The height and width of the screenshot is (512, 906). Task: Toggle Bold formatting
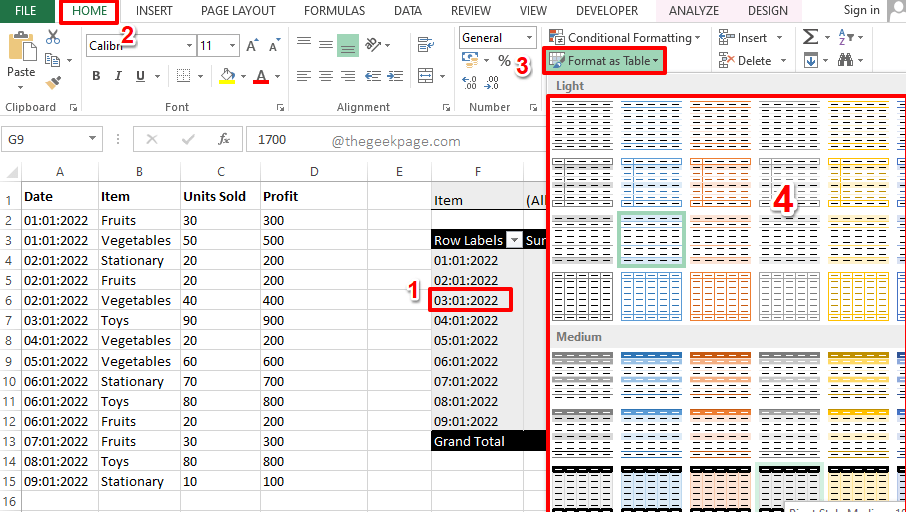click(x=96, y=76)
